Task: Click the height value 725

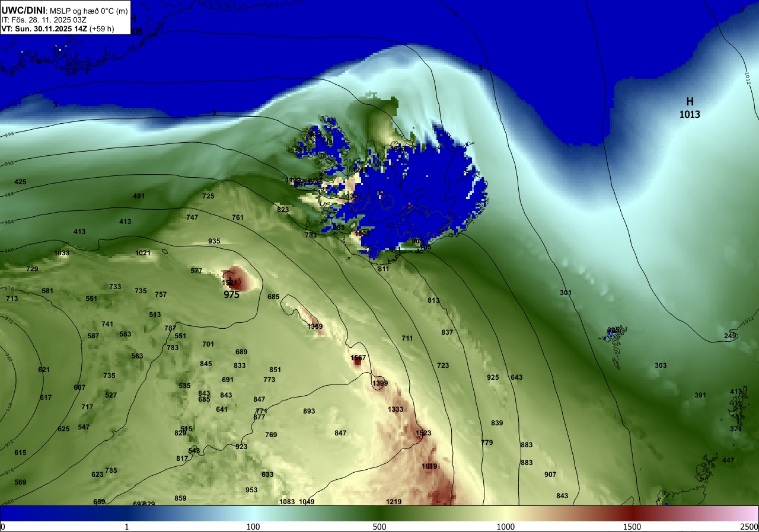Action: [208, 196]
